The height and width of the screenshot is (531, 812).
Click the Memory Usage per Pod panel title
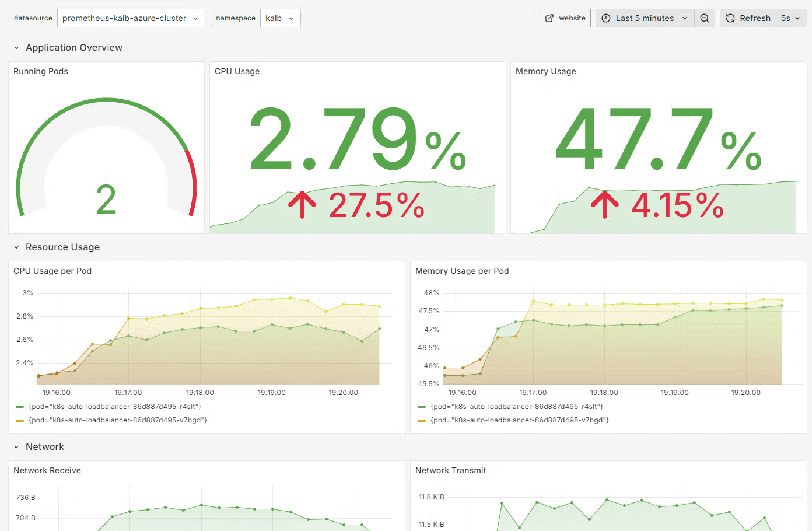[x=462, y=271]
